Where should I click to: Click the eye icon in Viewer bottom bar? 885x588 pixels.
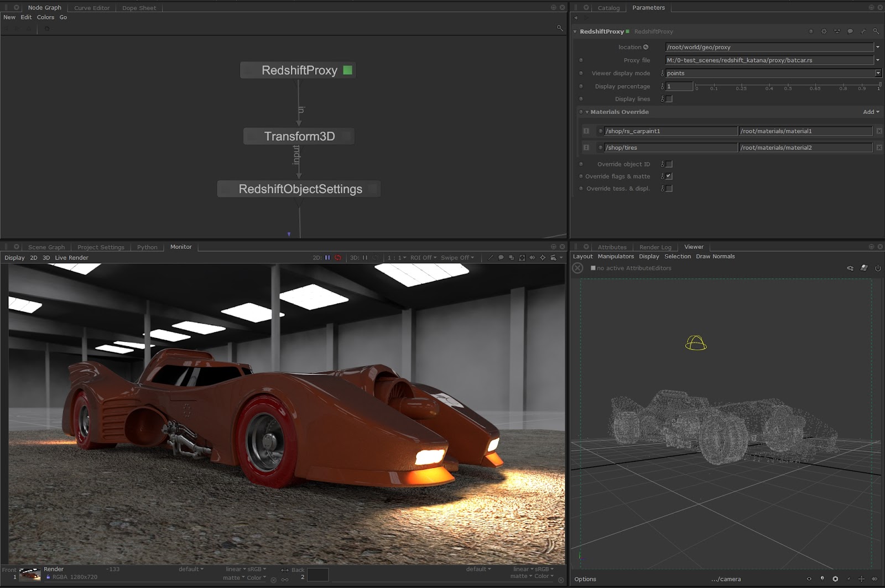click(809, 579)
